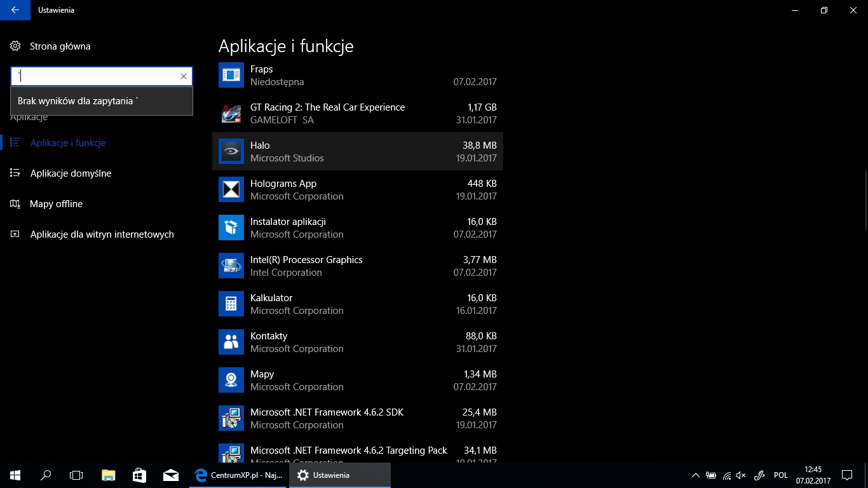Click the Kalkulator app icon
This screenshot has width=868, height=488.
(231, 304)
